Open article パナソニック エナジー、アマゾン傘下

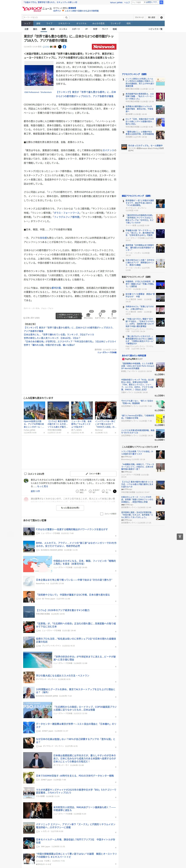(x=76, y=826)
